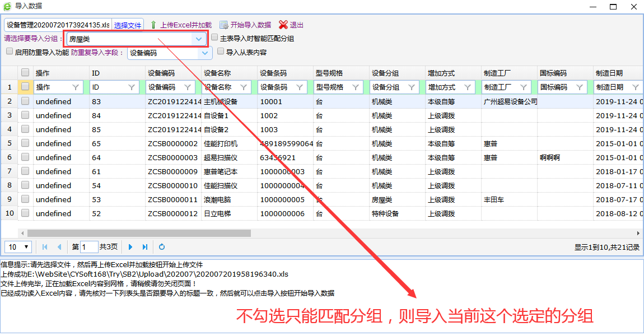
Task: Click the 设备分组 column header
Action: (385, 73)
